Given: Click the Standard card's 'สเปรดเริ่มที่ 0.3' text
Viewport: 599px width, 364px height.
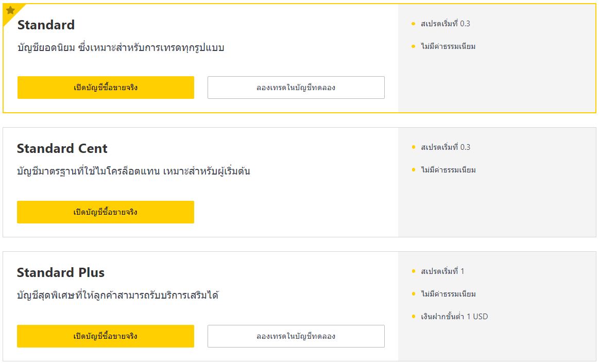Looking at the screenshot, I should [446, 24].
